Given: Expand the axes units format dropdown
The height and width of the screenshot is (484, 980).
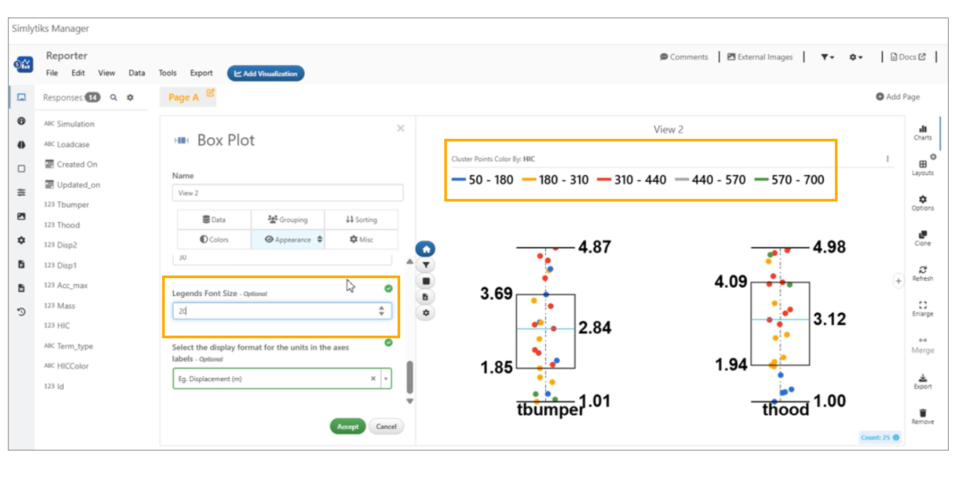Looking at the screenshot, I should pyautogui.click(x=386, y=379).
